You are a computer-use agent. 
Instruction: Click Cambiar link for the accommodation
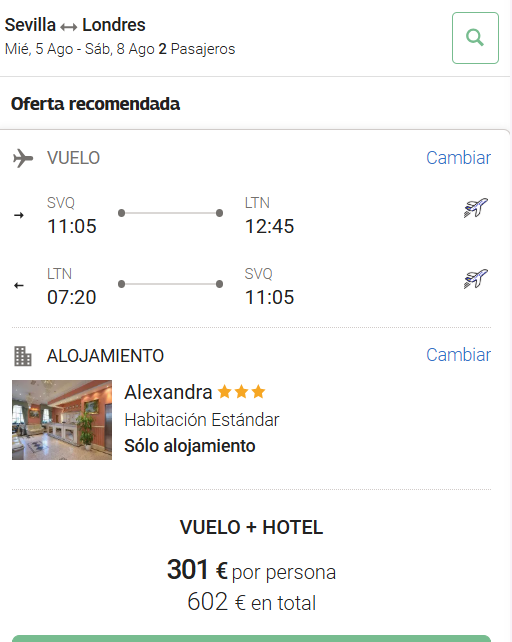click(458, 355)
